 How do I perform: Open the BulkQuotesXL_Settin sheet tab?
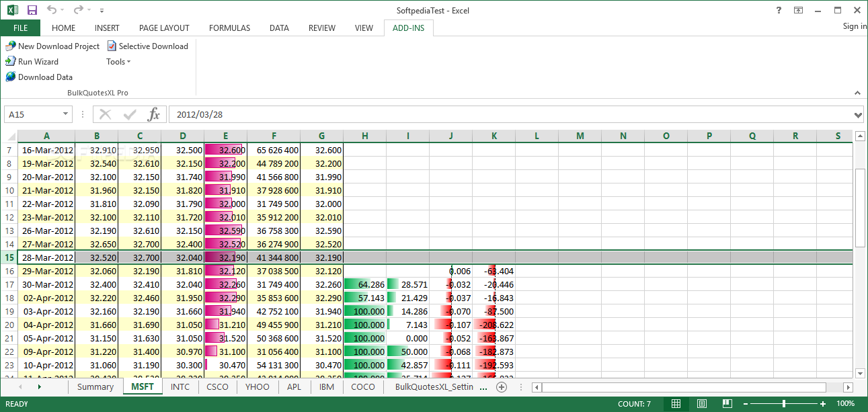pos(434,387)
